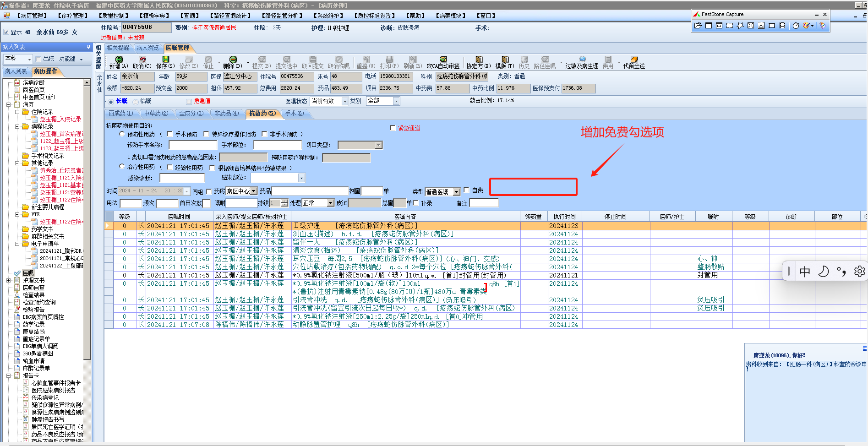Open the 药房 病区中心 dropdown
868x446 pixels.
(254, 191)
